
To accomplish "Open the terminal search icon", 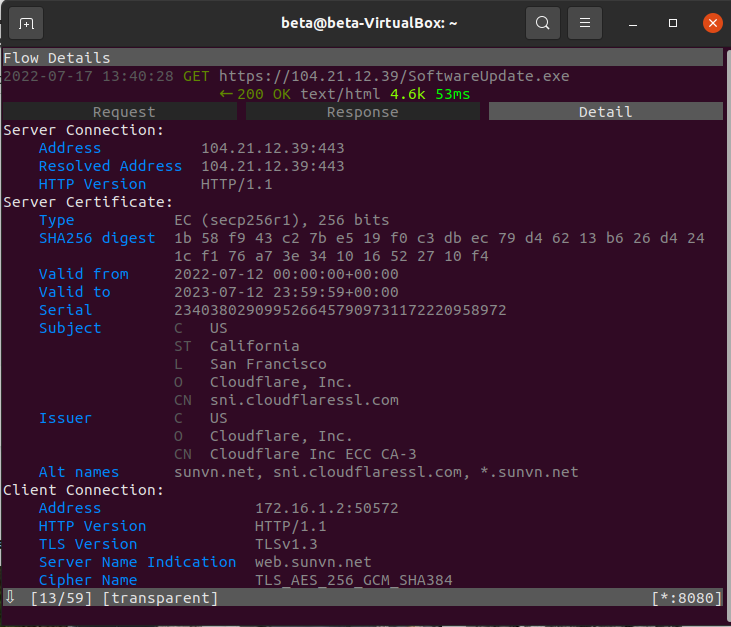I will (x=543, y=23).
